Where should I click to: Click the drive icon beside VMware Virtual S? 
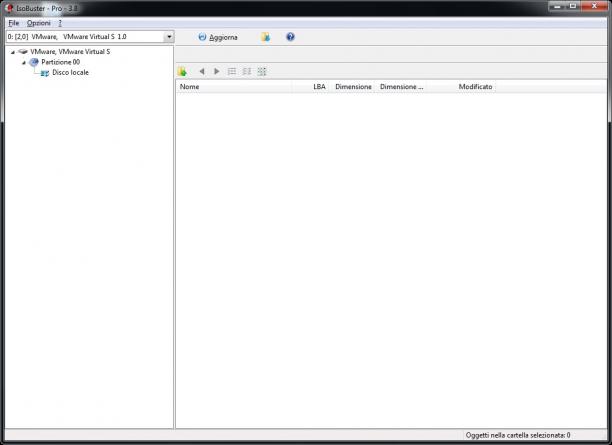pos(23,52)
